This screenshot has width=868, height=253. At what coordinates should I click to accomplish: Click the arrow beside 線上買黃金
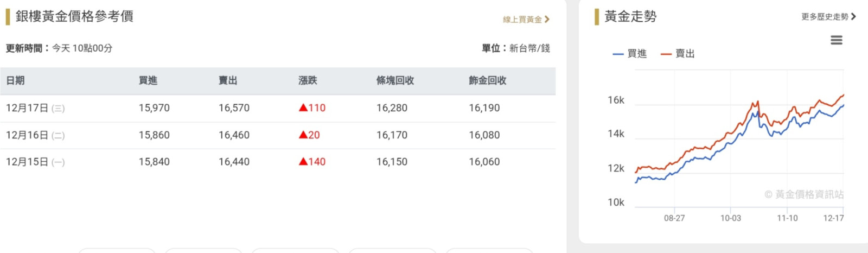tap(547, 20)
